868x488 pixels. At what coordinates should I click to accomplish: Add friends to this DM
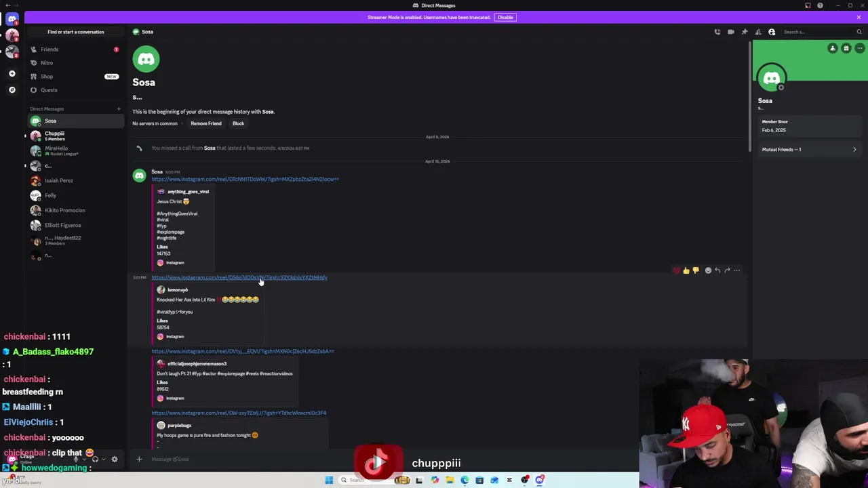tap(758, 32)
